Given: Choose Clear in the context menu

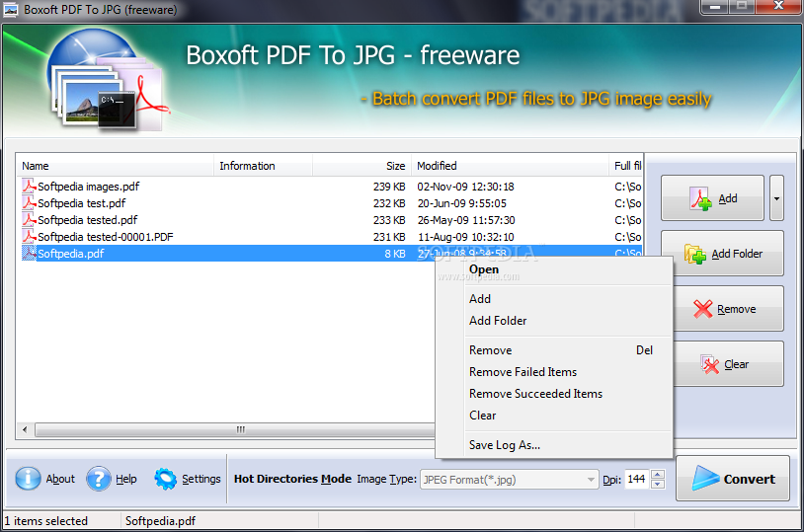Looking at the screenshot, I should pyautogui.click(x=554, y=416).
